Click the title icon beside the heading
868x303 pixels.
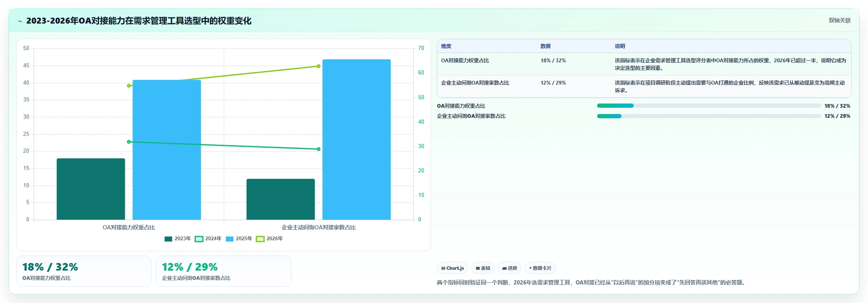20,21
